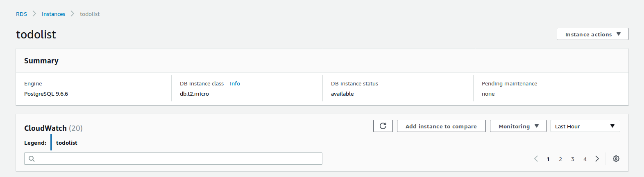This screenshot has height=177, width=644.
Task: Open CloudWatch settings gear
Action: (616, 159)
